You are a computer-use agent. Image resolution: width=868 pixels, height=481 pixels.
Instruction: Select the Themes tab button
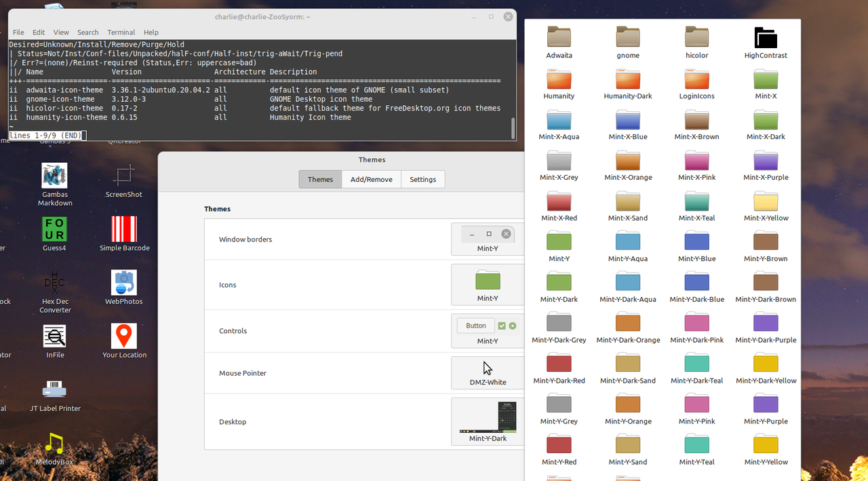[320, 179]
